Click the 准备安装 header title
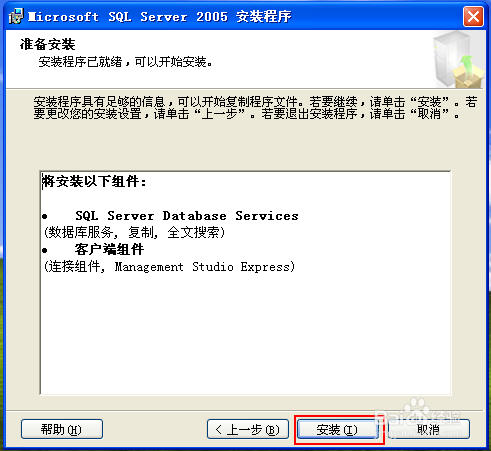 tap(48, 44)
